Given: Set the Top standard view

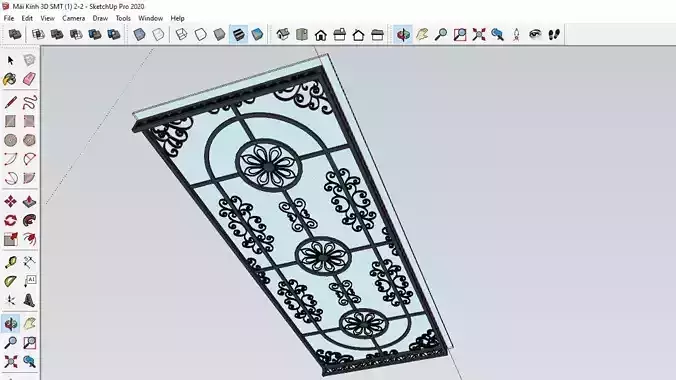Looking at the screenshot, I should click(302, 34).
